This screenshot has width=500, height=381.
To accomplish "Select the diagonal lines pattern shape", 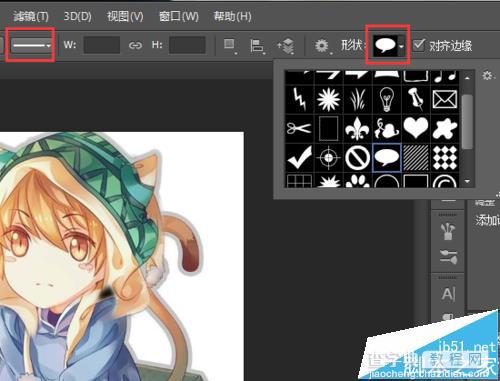I will (x=416, y=157).
